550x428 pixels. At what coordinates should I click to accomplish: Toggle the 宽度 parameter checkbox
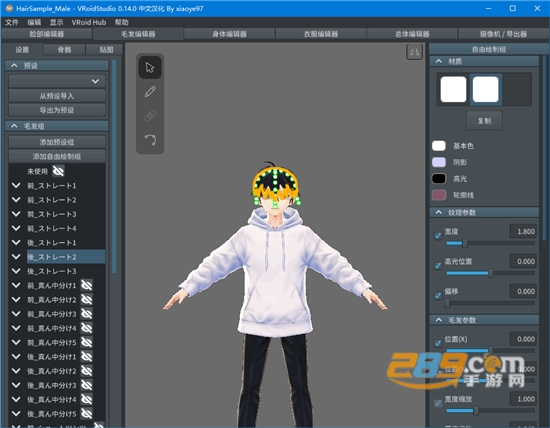(x=438, y=235)
